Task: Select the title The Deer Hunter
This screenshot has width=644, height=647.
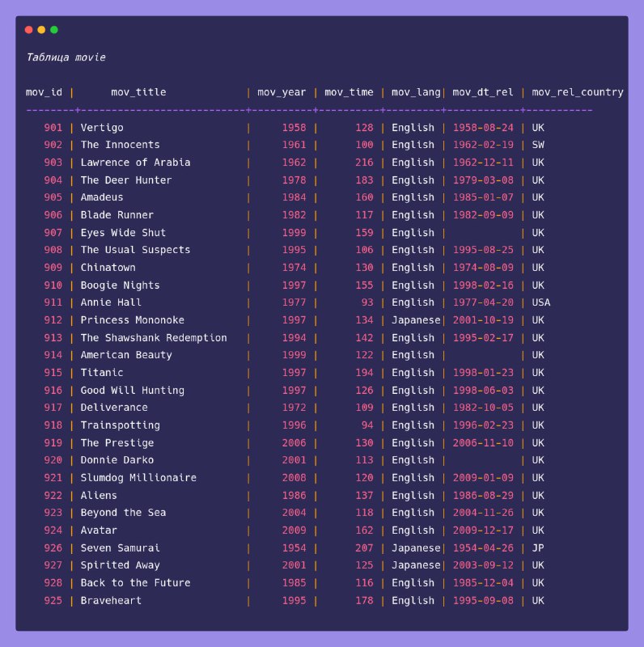Action: 126,180
